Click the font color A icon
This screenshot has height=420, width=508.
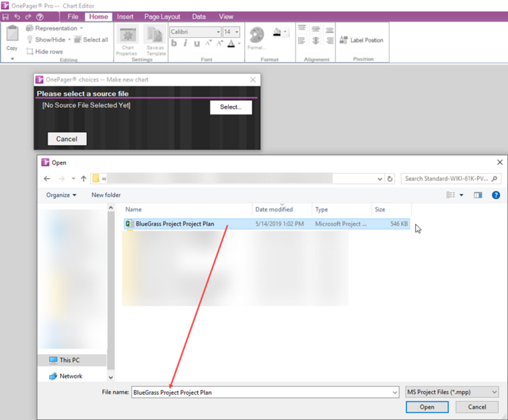tap(231, 43)
